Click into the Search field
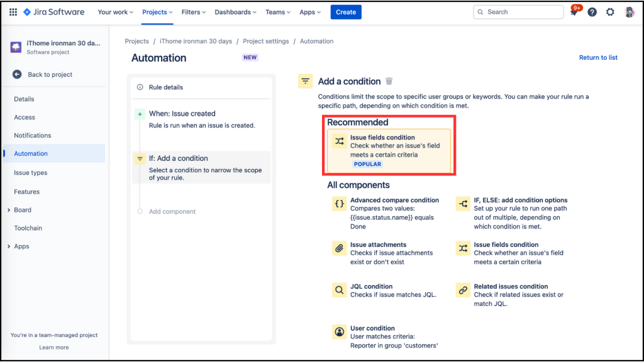644x362 pixels. point(518,12)
